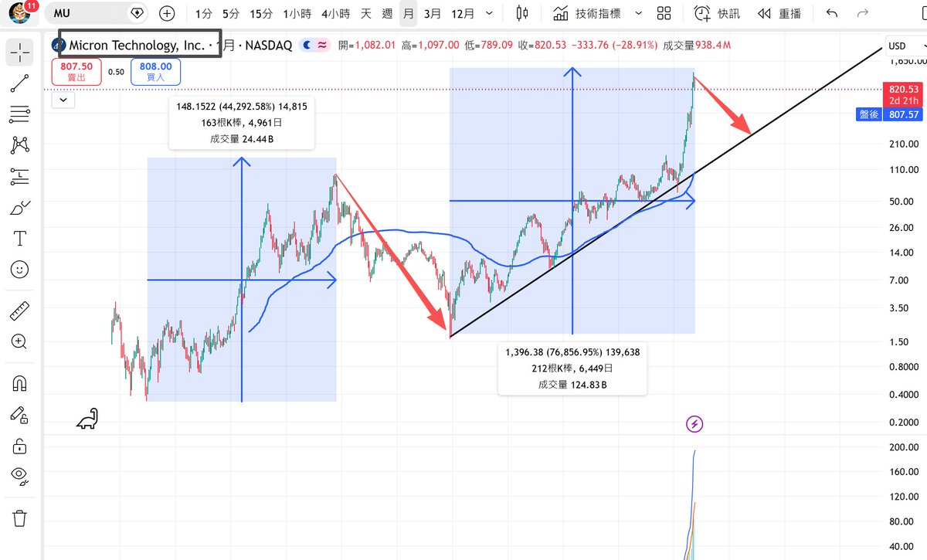The image size is (927, 560).
Task: Click the down-arrow badge beside MU symbol
Action: click(138, 13)
